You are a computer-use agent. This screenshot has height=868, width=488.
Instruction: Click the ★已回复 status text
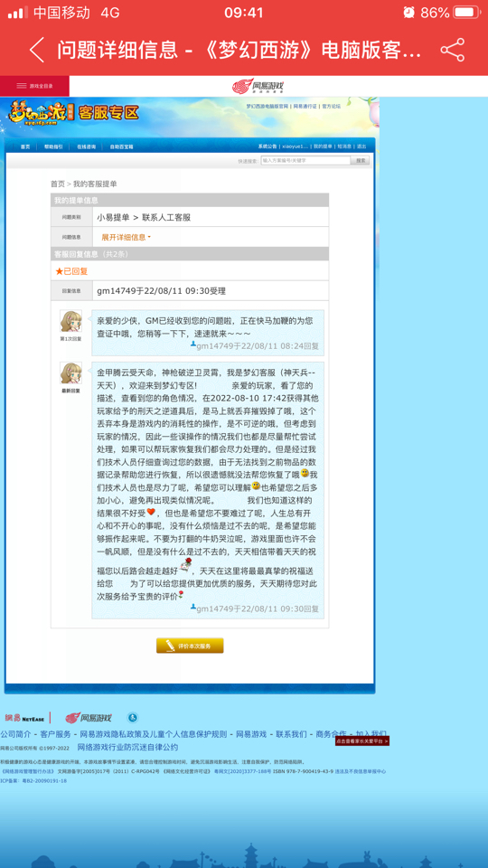(x=71, y=271)
